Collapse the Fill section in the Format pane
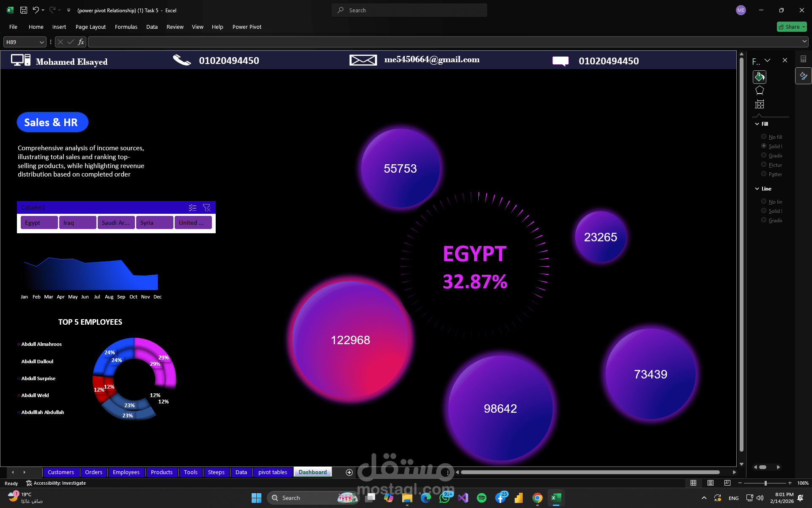The image size is (812, 508). click(x=757, y=124)
